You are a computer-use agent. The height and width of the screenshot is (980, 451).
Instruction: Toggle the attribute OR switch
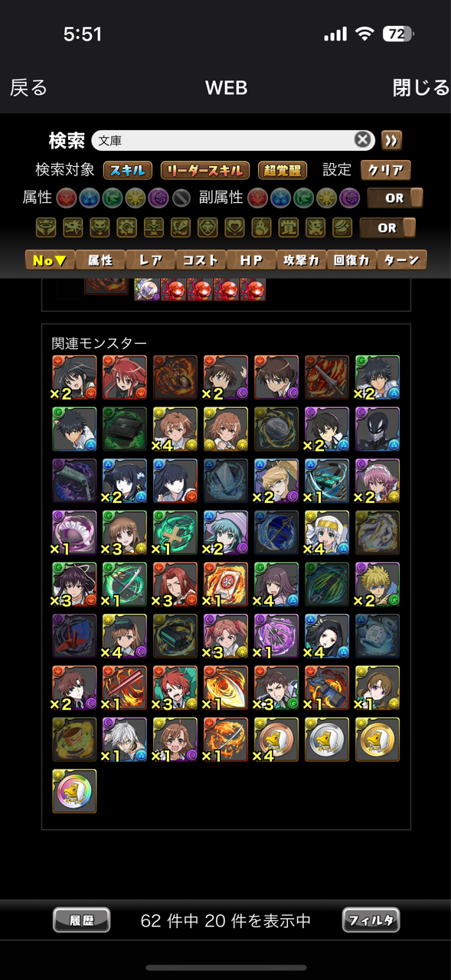[395, 198]
